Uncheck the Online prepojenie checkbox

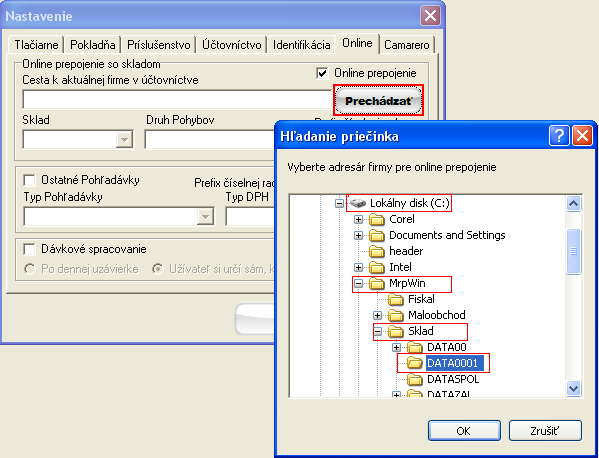click(x=322, y=73)
